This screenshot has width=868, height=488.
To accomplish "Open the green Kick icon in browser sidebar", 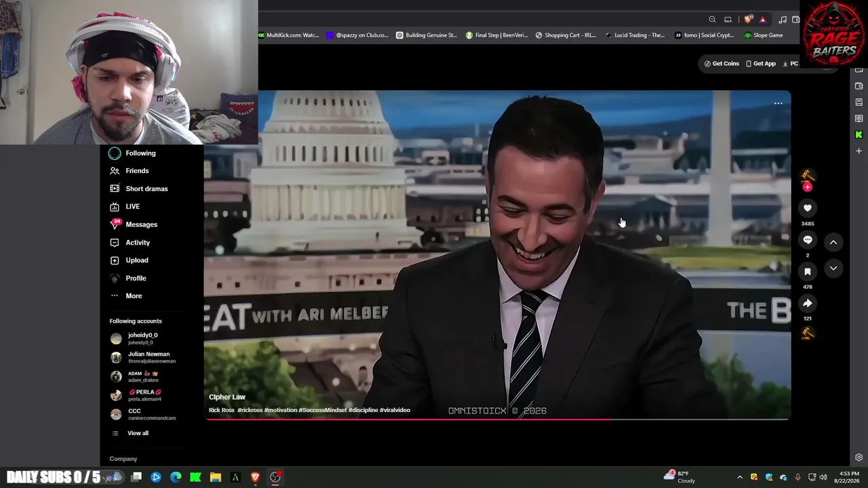I will pyautogui.click(x=859, y=135).
